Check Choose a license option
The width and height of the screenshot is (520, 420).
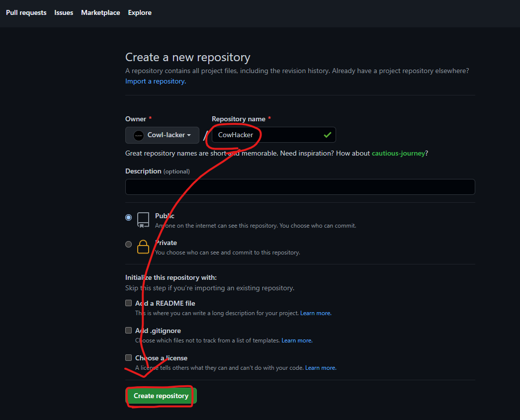click(128, 358)
